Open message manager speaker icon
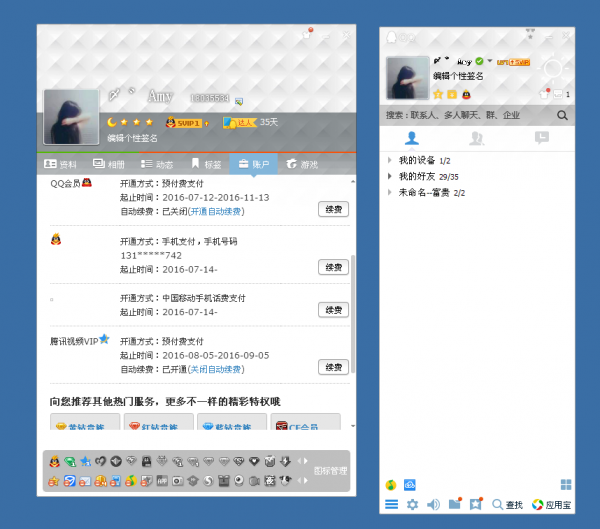This screenshot has width=600, height=529. pos(433,505)
